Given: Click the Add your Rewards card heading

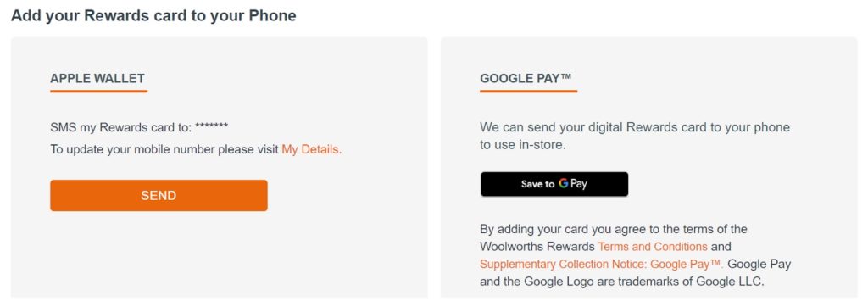Looking at the screenshot, I should (x=153, y=15).
